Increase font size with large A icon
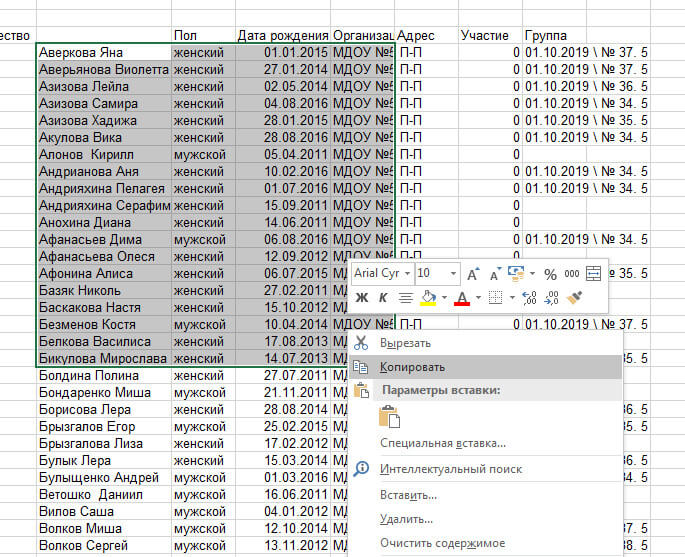 (473, 273)
